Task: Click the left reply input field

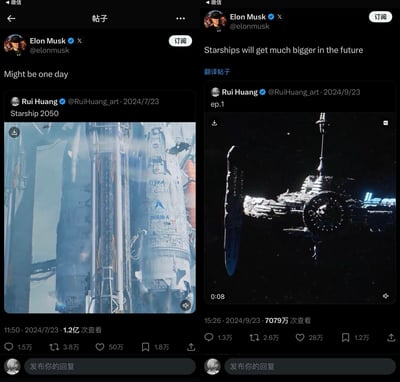Action: [110, 367]
